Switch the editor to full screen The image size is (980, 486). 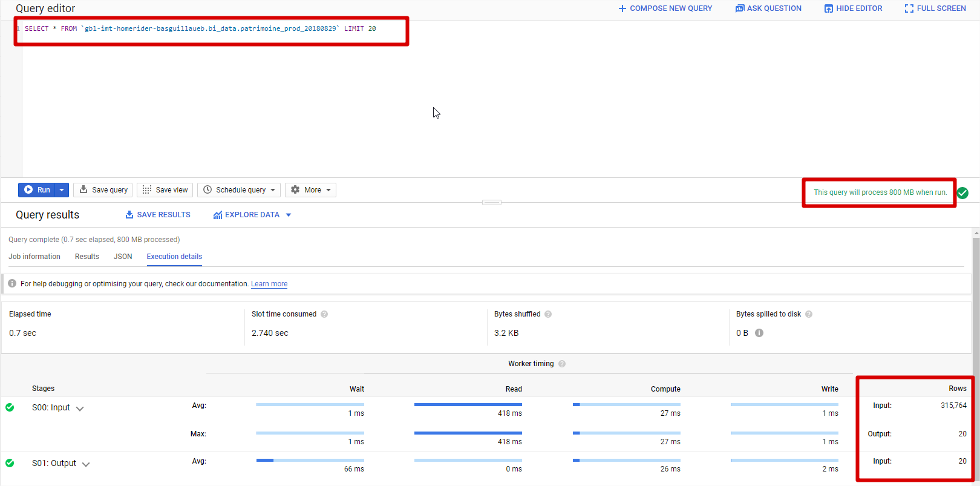(935, 8)
